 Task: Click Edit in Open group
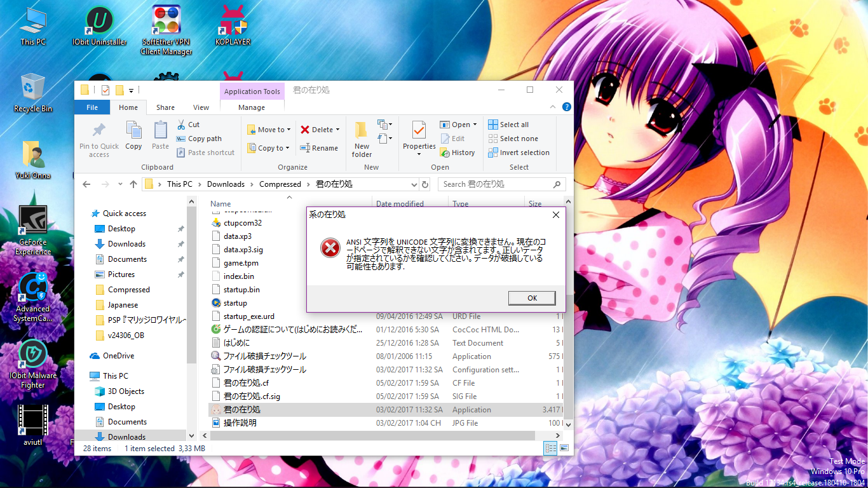click(x=452, y=139)
